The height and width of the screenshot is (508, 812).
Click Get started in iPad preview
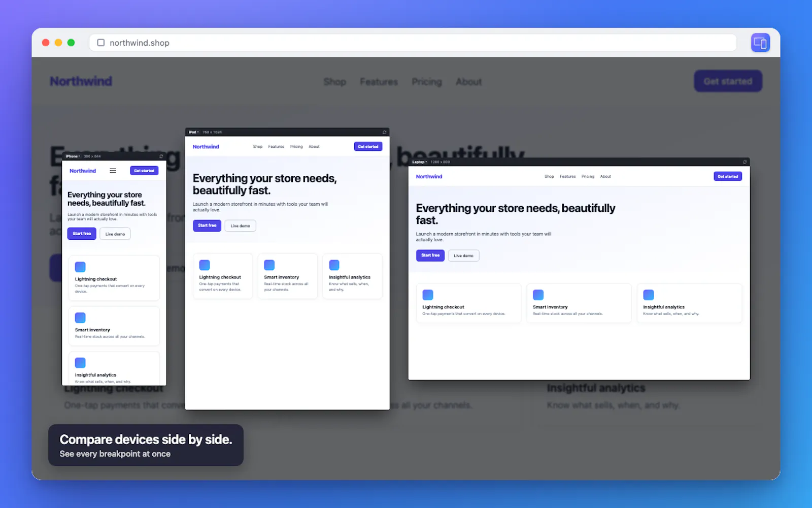368,146
